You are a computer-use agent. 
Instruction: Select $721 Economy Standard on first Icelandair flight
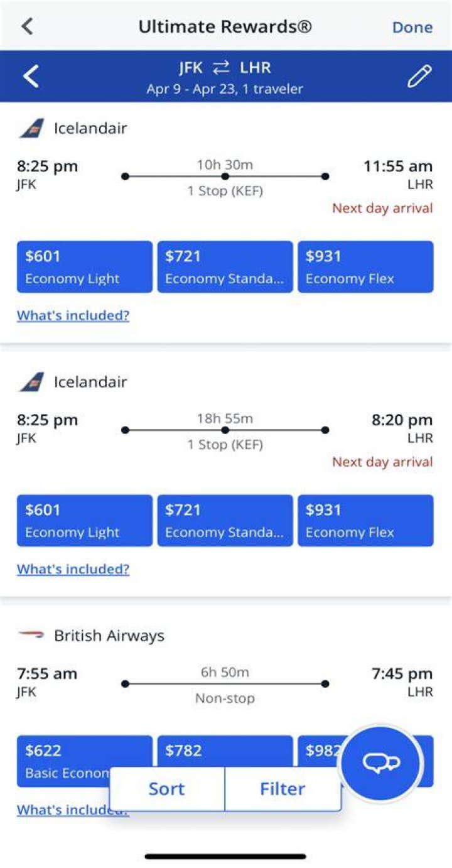tap(225, 267)
